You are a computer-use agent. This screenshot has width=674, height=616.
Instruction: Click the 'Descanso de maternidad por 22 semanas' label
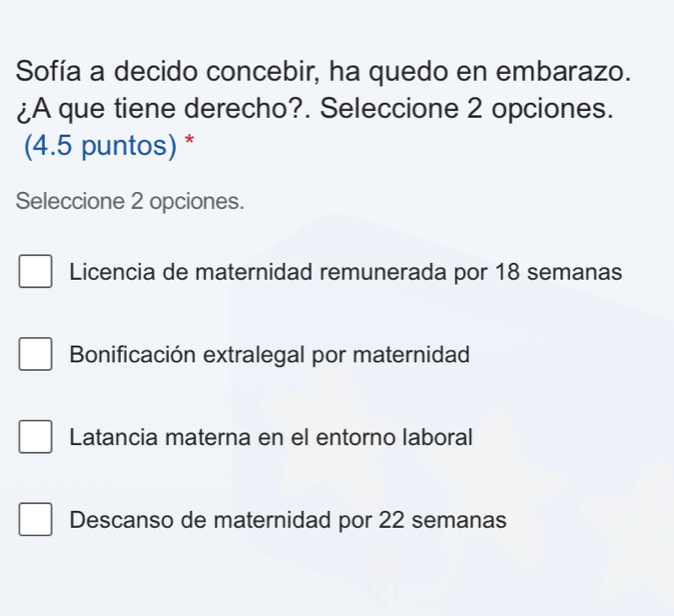pos(288,521)
